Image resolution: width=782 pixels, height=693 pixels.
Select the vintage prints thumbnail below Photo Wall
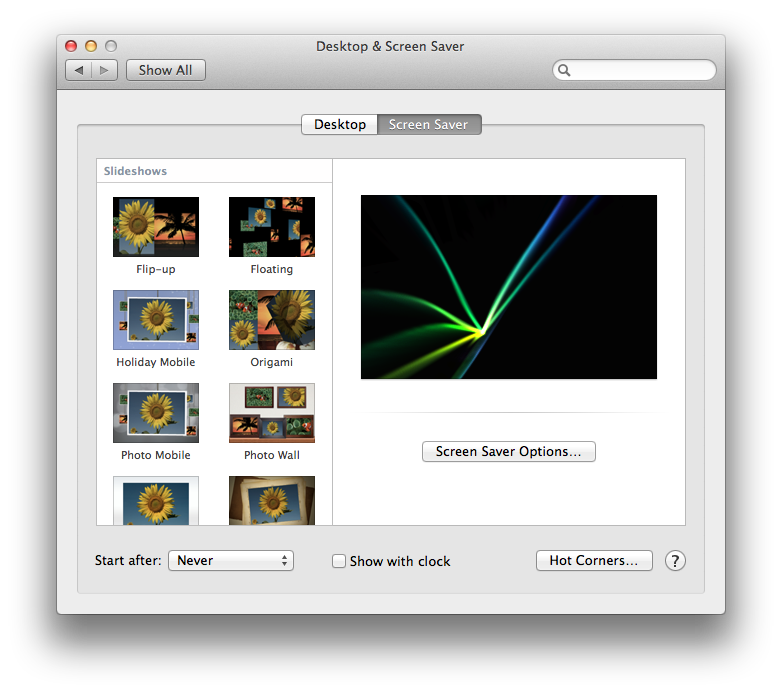coord(272,500)
